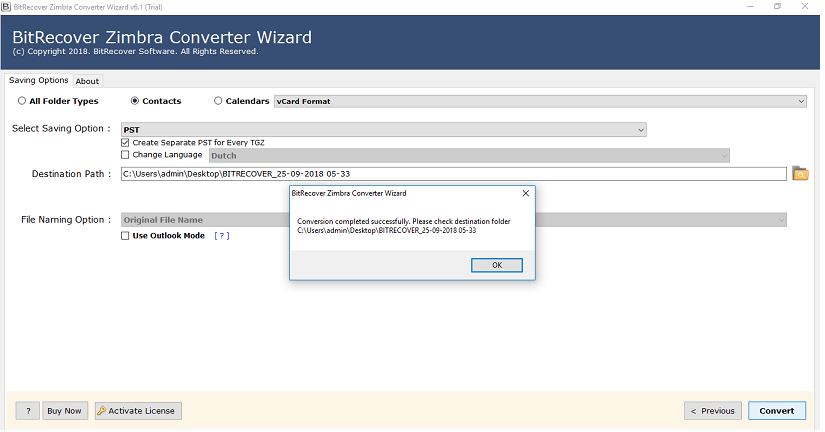This screenshot has height=432, width=825.
Task: Select the Calendars radio button
Action: tap(218, 101)
